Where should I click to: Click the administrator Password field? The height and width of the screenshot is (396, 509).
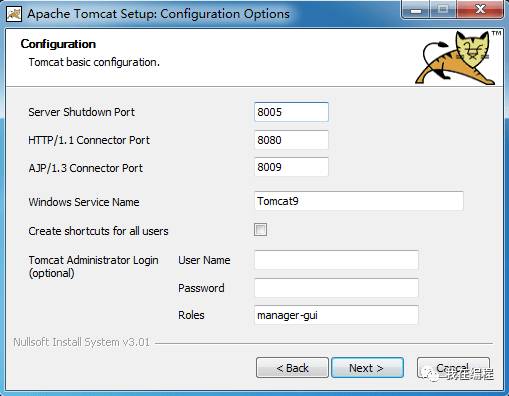336,288
